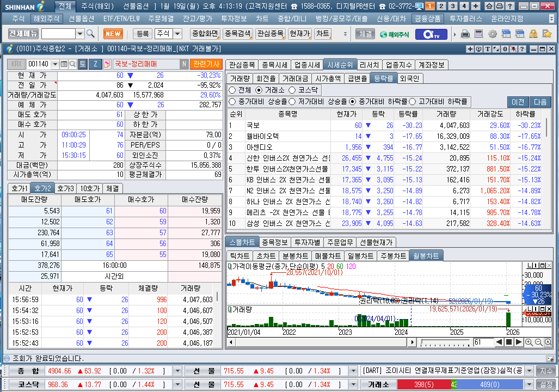Select 저가대비 상승률 radio option

coord(292,102)
